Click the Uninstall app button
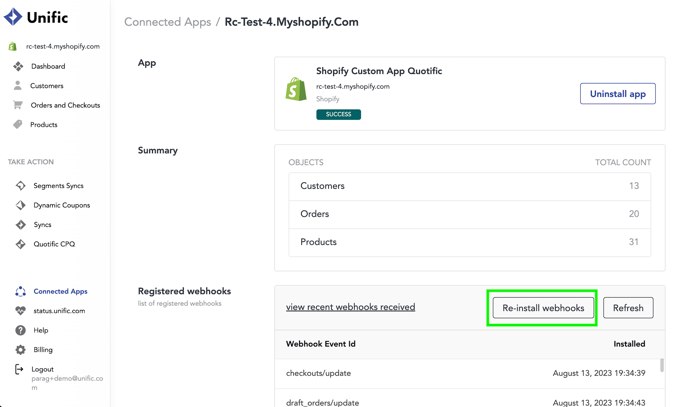Viewport: 688px width, 407px height. tap(618, 93)
